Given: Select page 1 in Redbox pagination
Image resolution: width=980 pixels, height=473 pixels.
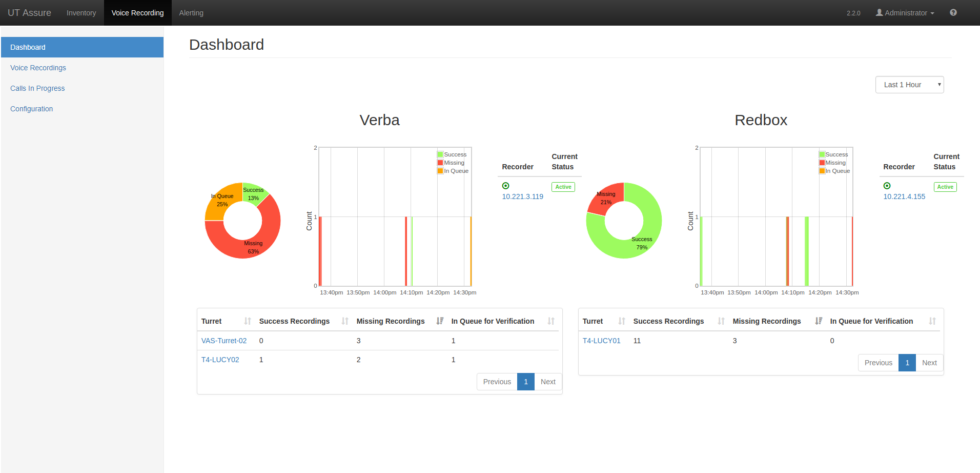Looking at the screenshot, I should [907, 363].
